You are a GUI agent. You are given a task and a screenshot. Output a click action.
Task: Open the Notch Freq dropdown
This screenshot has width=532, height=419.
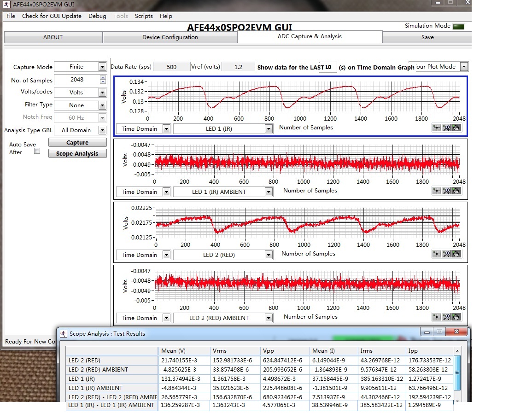(x=102, y=118)
